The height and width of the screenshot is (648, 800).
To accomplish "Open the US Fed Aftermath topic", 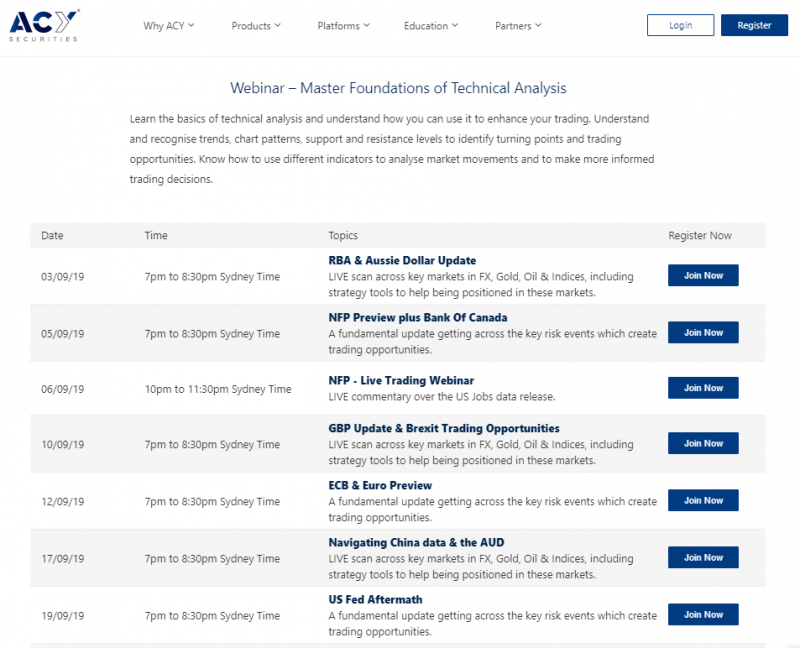I will pos(376,600).
